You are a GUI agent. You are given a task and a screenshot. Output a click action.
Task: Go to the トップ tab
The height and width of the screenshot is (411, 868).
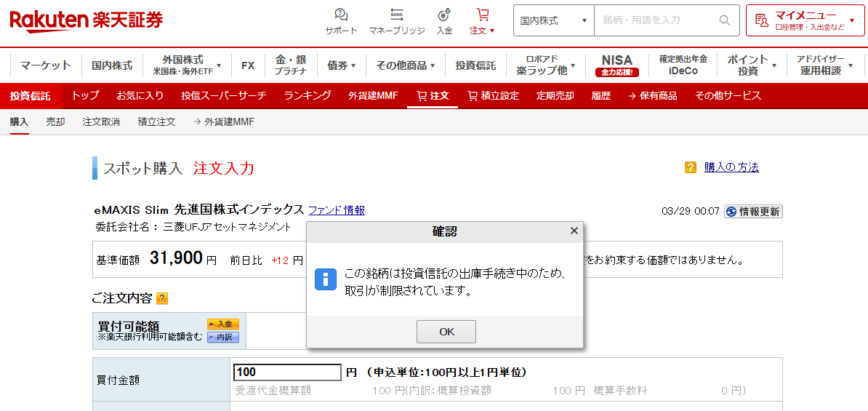(85, 96)
